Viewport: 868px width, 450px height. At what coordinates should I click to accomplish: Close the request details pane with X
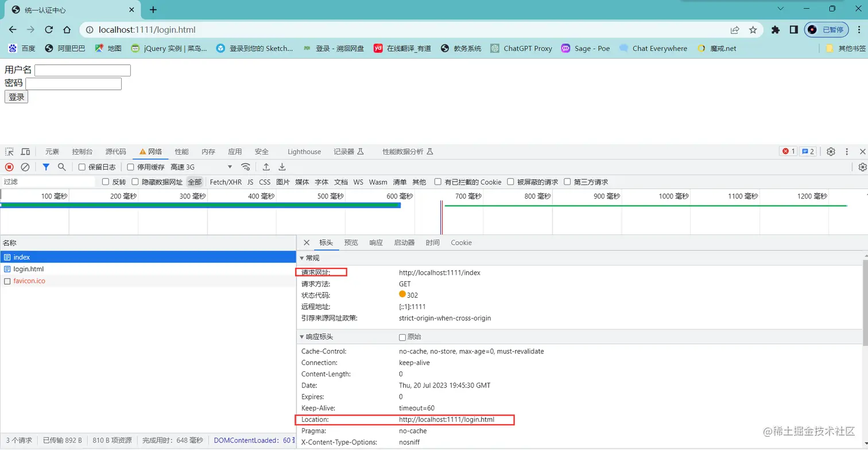click(x=307, y=243)
